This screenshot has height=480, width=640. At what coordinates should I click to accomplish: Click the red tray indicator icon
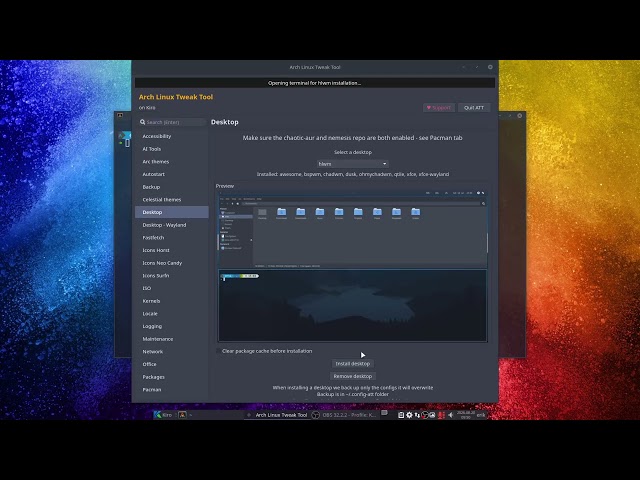(441, 415)
